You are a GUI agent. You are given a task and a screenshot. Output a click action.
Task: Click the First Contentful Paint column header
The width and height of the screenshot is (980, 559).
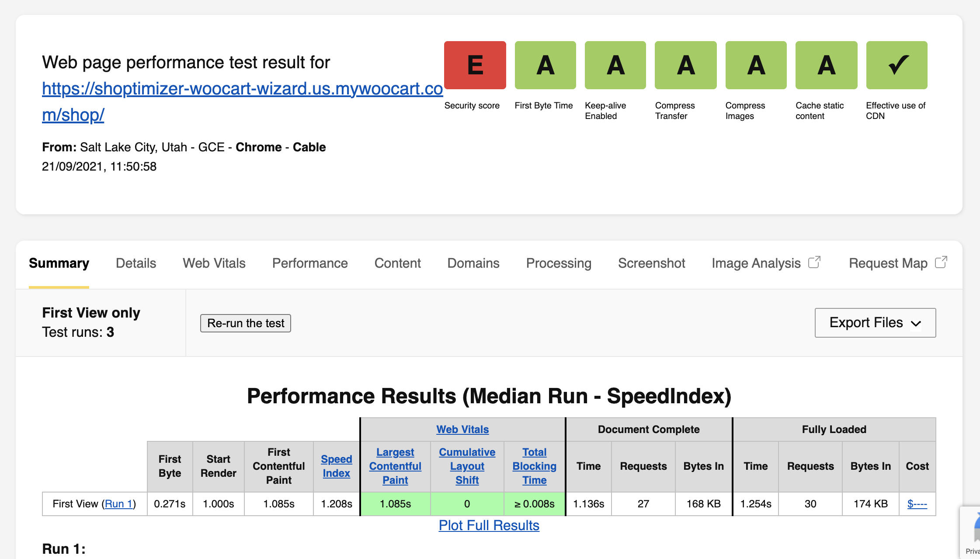tap(279, 466)
